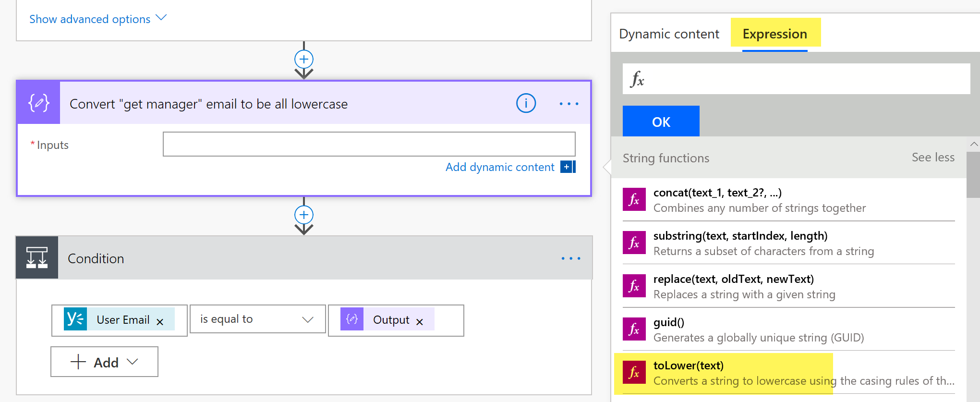The width and height of the screenshot is (980, 402).
Task: Remove the User Email token
Action: tap(160, 322)
